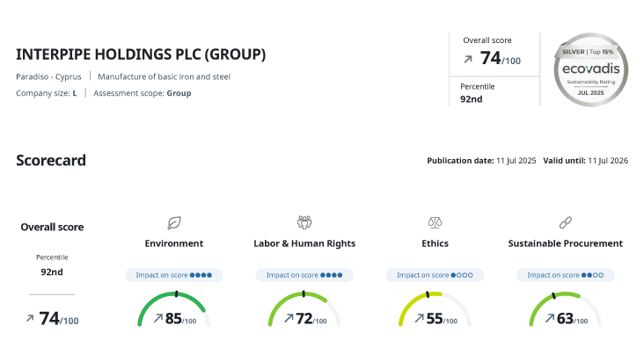
Task: Click the trend arrow beside top 74/100
Action: pos(468,60)
